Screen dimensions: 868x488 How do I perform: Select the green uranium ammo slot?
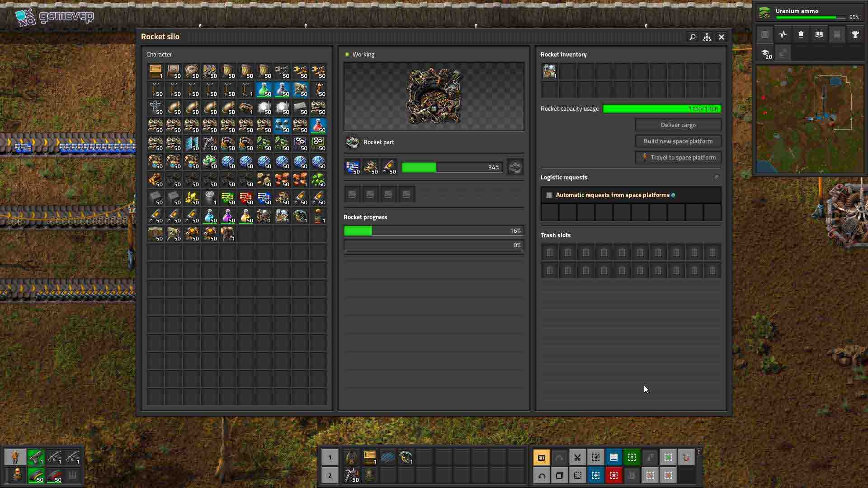pyautogui.click(x=36, y=476)
